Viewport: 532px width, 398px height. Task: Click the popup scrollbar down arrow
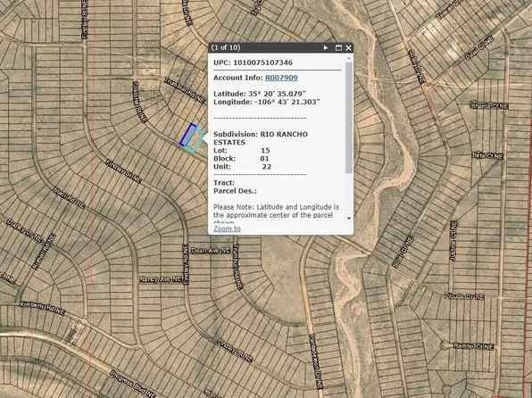[x=349, y=219]
